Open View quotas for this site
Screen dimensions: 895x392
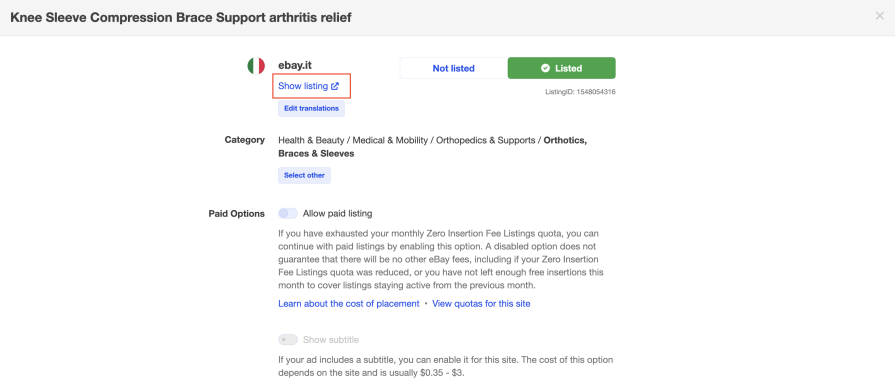pos(481,304)
